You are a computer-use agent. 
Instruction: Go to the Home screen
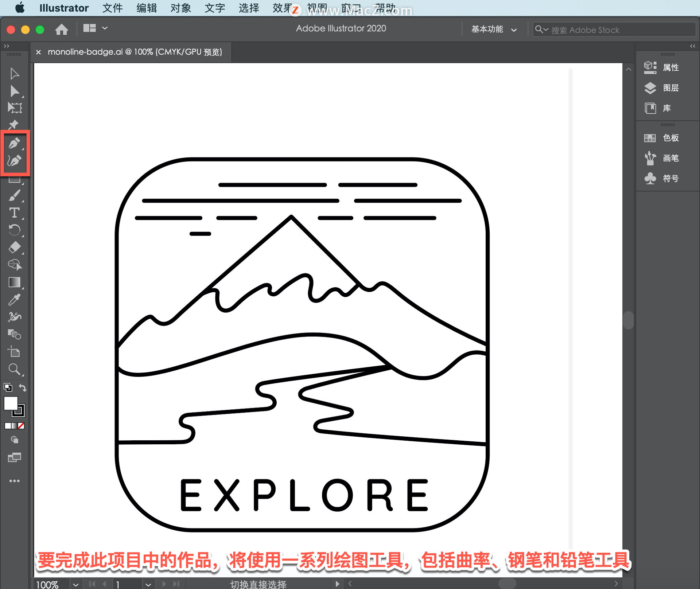click(x=62, y=29)
